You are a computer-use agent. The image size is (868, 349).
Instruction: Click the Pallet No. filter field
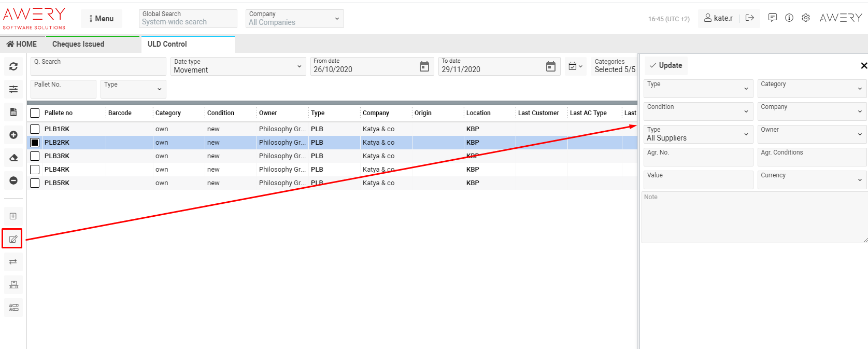(x=63, y=89)
